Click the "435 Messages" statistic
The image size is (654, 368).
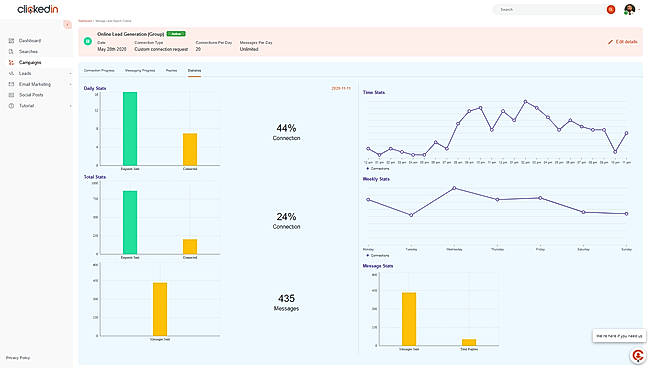pos(287,302)
